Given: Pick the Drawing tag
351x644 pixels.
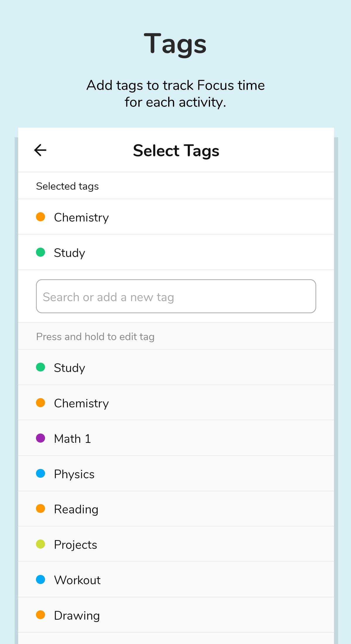Looking at the screenshot, I should point(77,615).
